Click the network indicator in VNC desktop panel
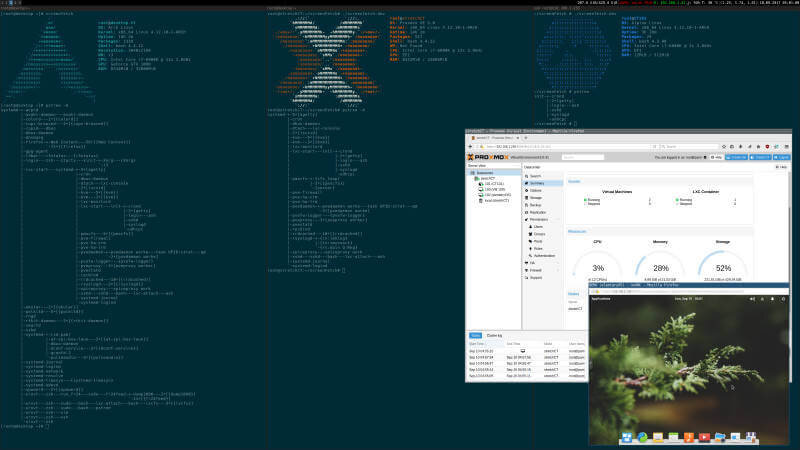 (762, 299)
